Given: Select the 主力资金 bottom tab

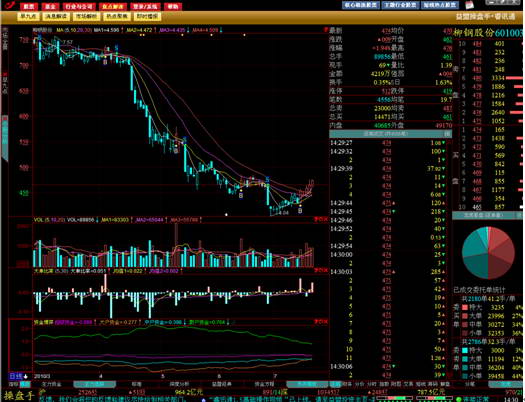Looking at the screenshot, I should (51, 384).
